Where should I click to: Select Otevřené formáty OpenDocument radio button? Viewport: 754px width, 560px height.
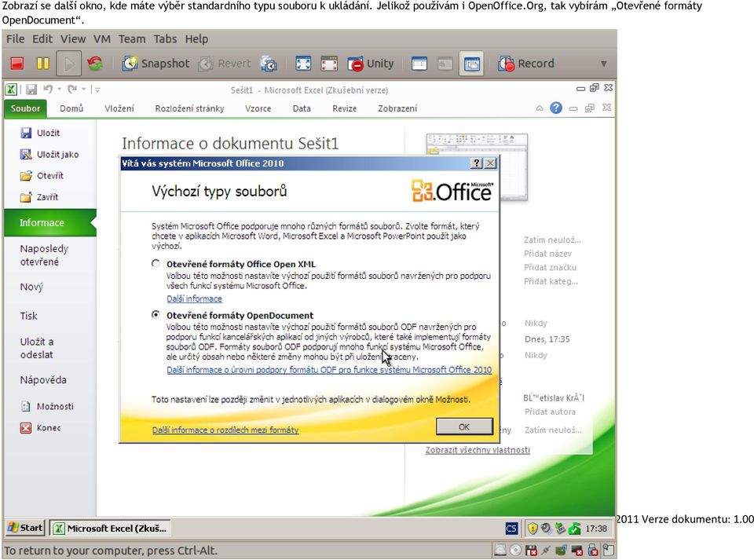[156, 314]
